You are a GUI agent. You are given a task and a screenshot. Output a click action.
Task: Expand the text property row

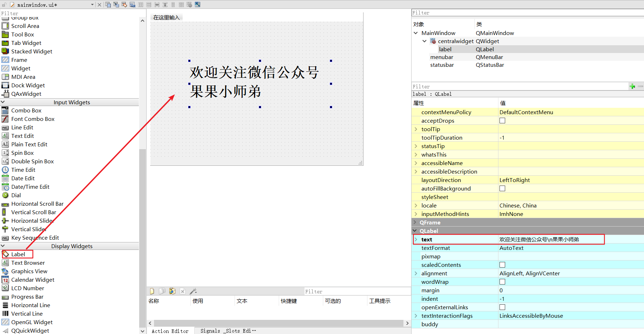pos(416,239)
